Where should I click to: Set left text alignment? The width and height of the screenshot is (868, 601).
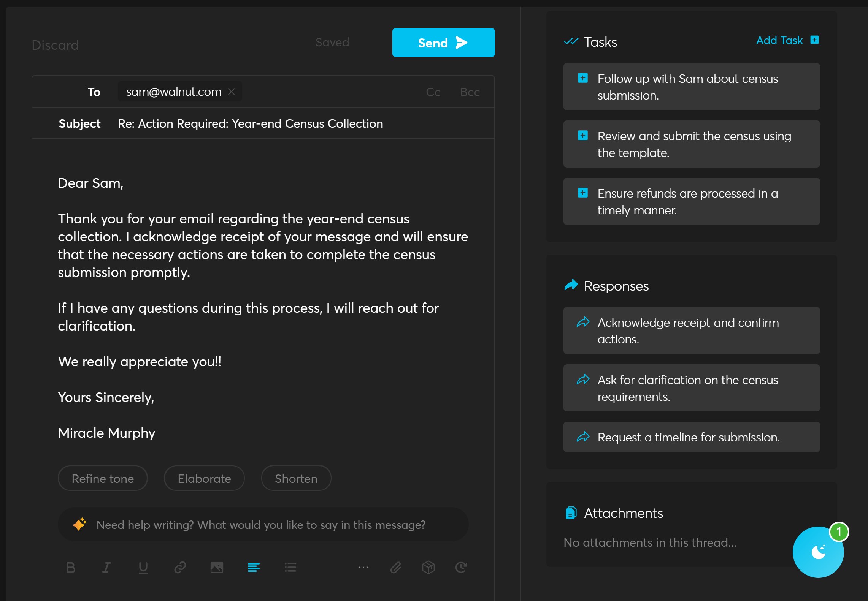pyautogui.click(x=254, y=568)
